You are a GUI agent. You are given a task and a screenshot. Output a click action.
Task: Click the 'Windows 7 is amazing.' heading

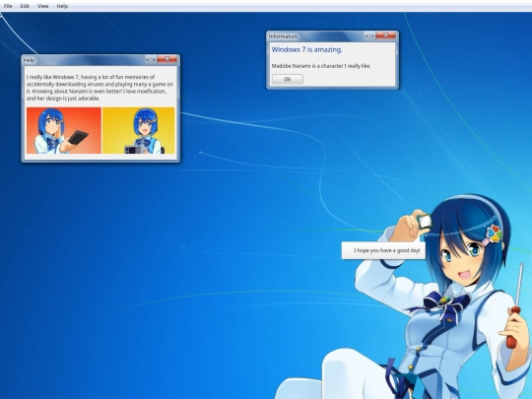(x=306, y=49)
